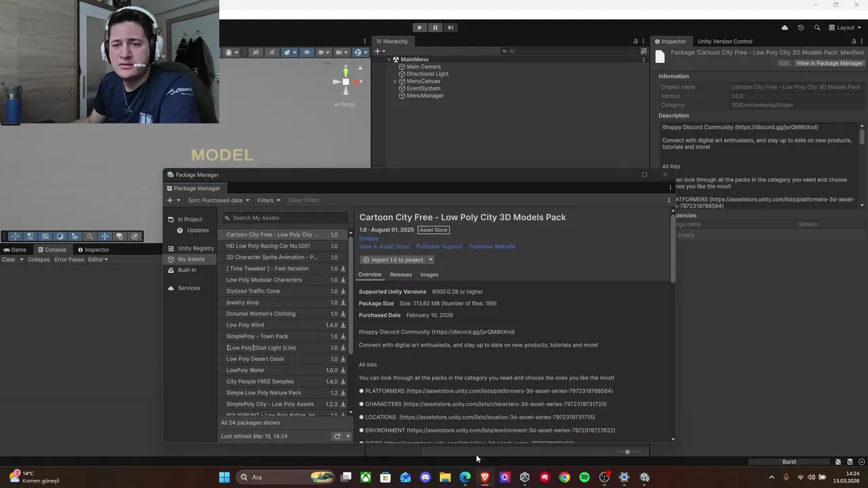Open the Publisher Website link
Image resolution: width=868 pixels, height=488 pixels.
492,247
